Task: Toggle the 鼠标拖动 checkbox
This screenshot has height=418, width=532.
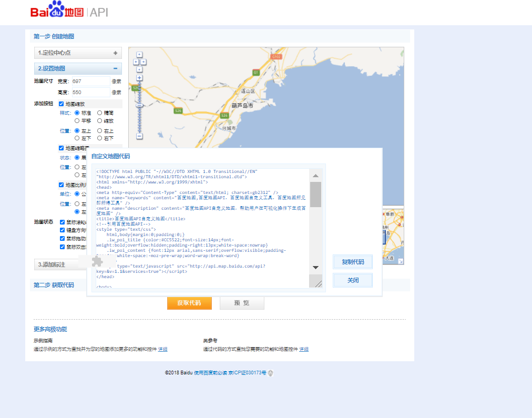Action: (63, 239)
